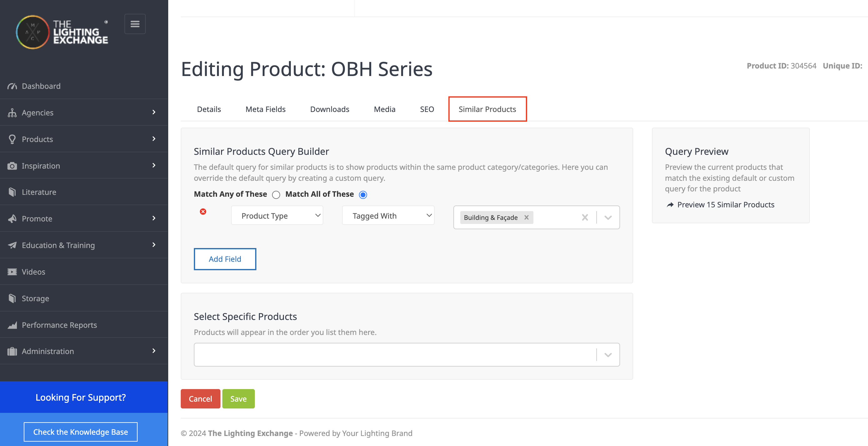The image size is (868, 446).
Task: Click the Select Specific Products input field
Action: 394,355
